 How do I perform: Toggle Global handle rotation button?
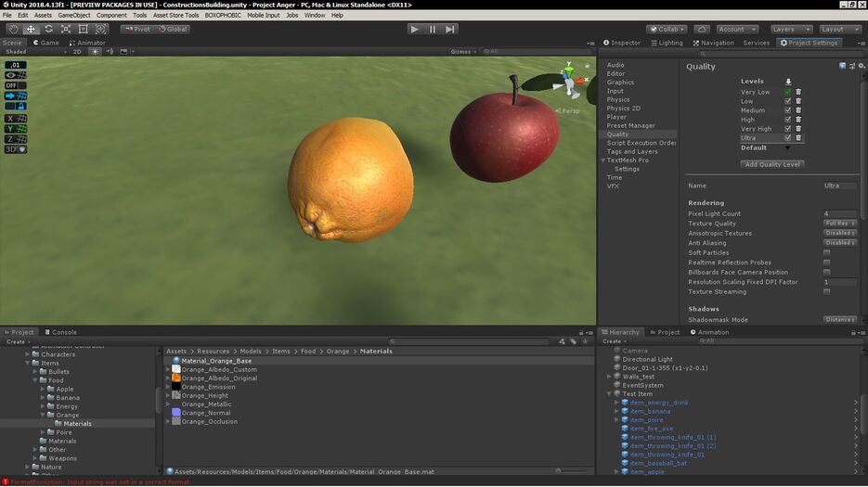[173, 29]
